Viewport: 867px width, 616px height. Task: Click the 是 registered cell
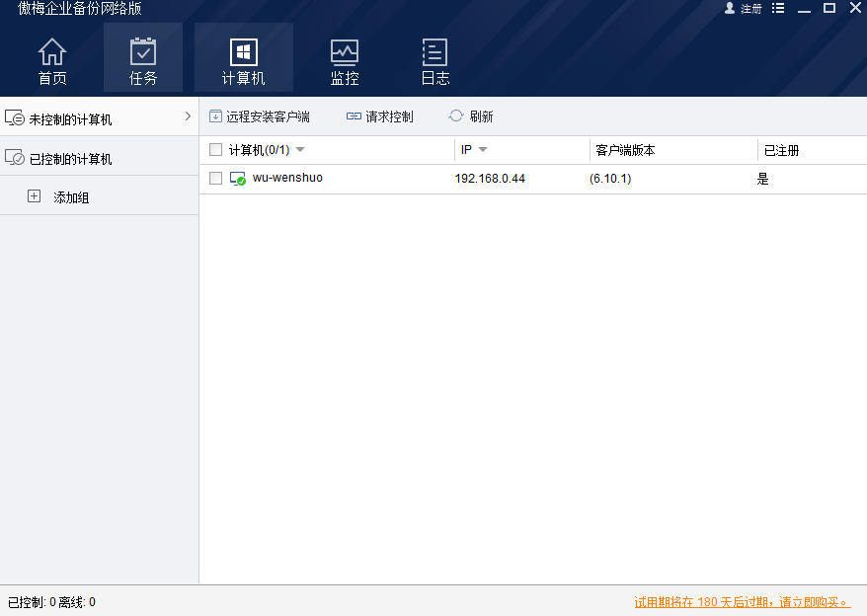[x=763, y=179]
